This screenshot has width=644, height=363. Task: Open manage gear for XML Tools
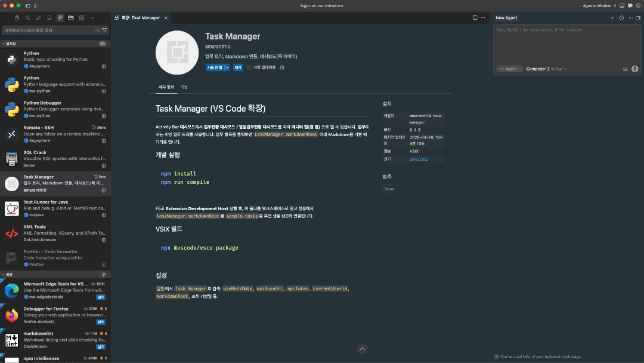[x=104, y=239]
